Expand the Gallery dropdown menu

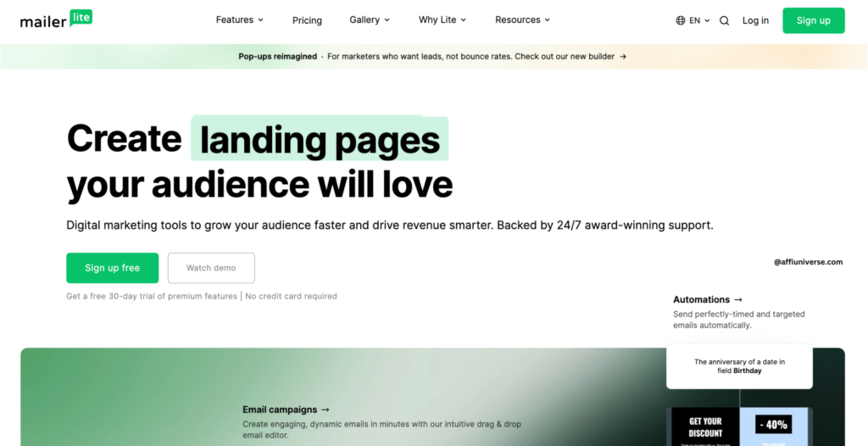pos(370,20)
